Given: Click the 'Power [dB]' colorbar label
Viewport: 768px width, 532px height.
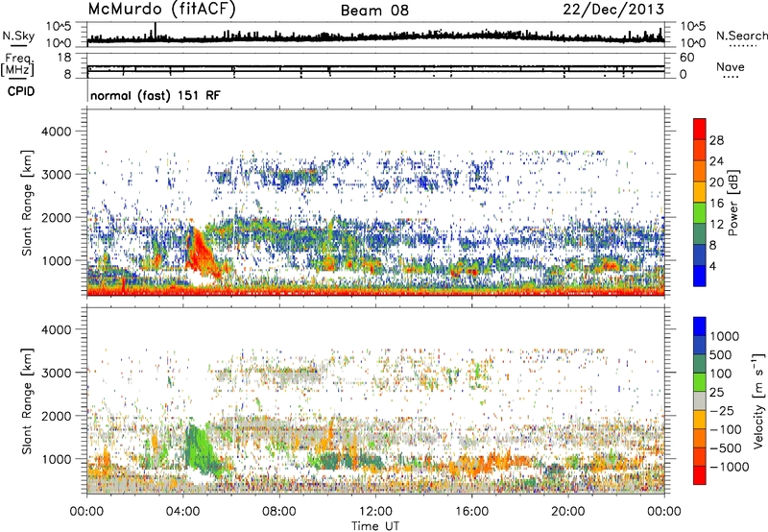Looking at the screenshot, I should [733, 203].
